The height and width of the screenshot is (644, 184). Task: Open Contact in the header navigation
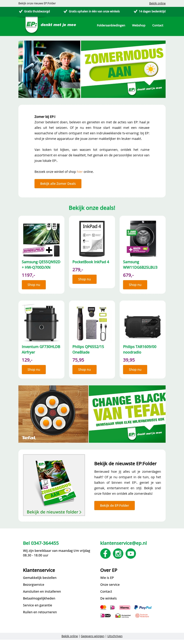(x=158, y=25)
